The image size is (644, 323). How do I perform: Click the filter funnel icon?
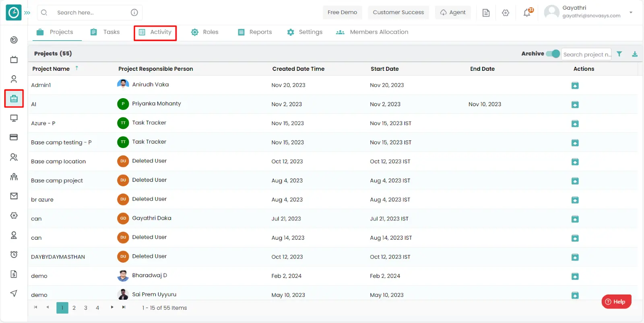(619, 54)
